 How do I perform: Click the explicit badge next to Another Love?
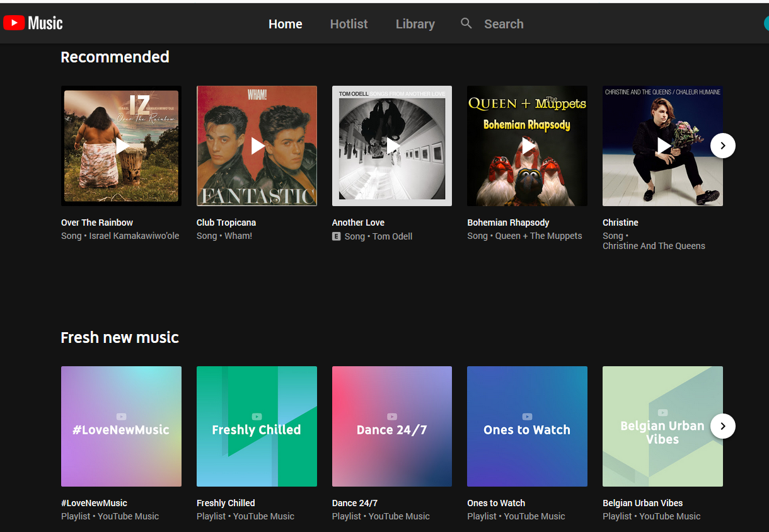(335, 236)
